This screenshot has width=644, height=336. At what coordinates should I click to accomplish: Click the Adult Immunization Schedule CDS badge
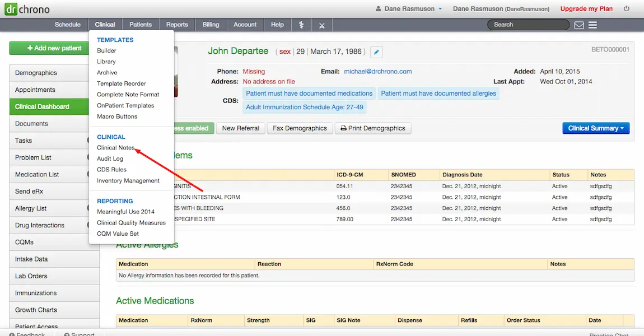pos(304,106)
